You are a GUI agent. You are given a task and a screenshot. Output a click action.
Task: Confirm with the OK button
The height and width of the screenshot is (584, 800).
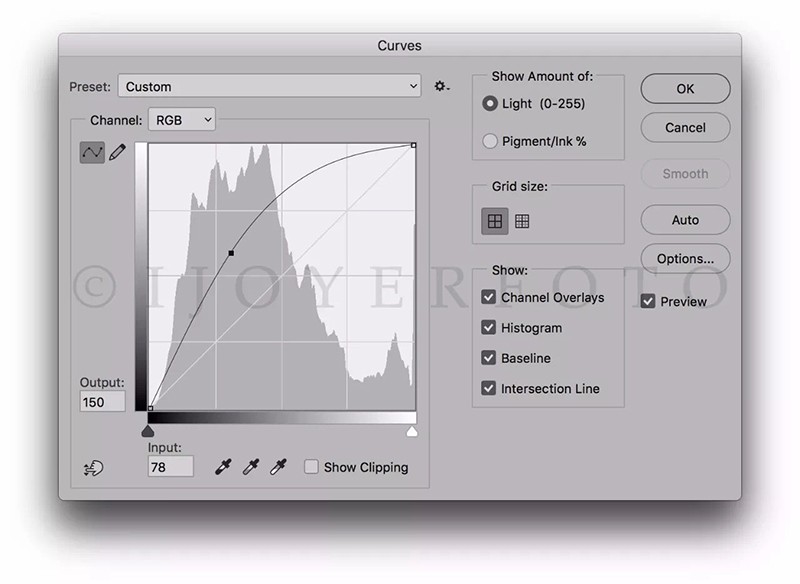[x=685, y=89]
